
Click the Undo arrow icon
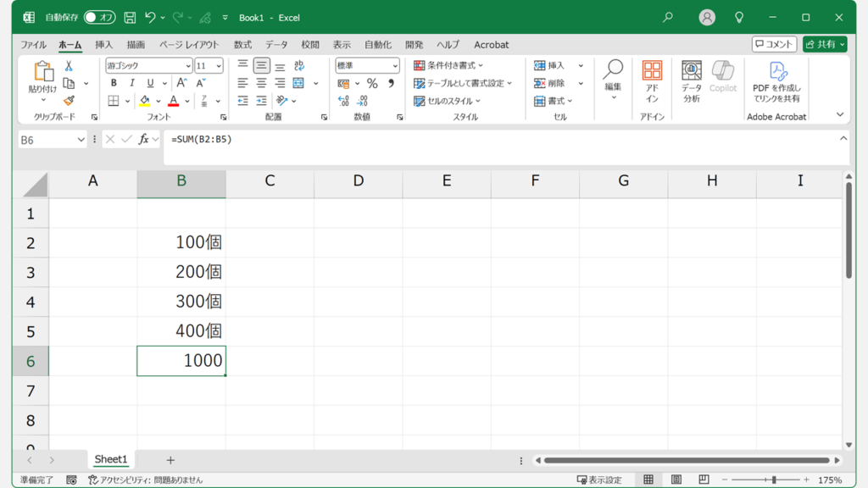[x=150, y=18]
